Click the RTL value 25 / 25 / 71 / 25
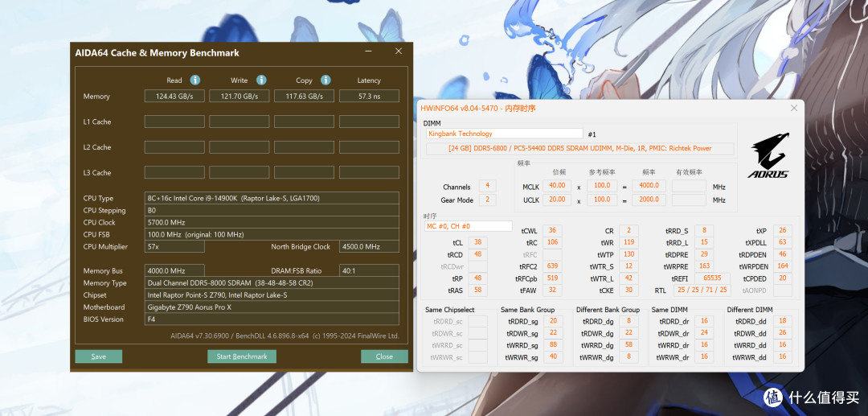This screenshot has height=416, width=868. (x=702, y=290)
